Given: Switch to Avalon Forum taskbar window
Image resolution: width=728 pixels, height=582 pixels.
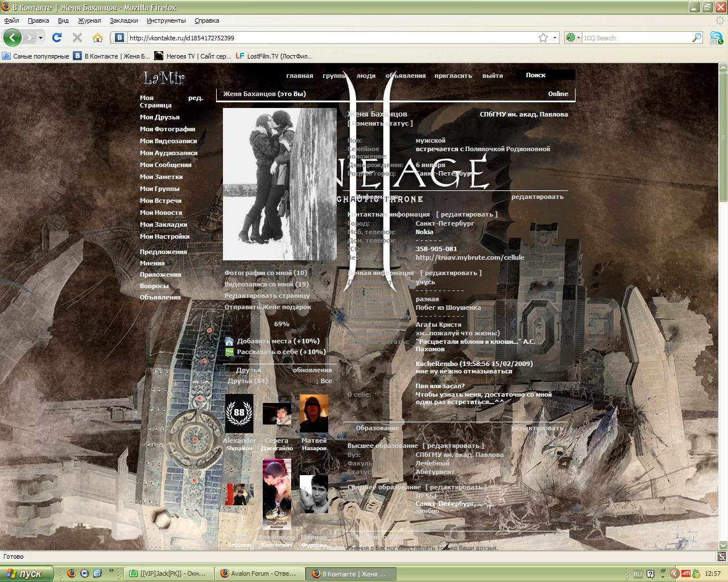Looking at the screenshot, I should pyautogui.click(x=260, y=573).
